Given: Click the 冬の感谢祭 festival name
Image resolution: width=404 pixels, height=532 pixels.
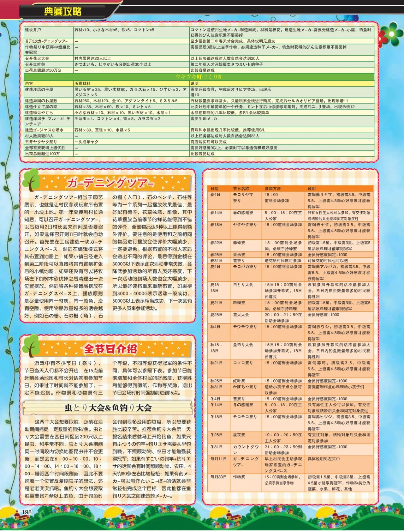Looking at the screenshot, I should (x=243, y=405).
